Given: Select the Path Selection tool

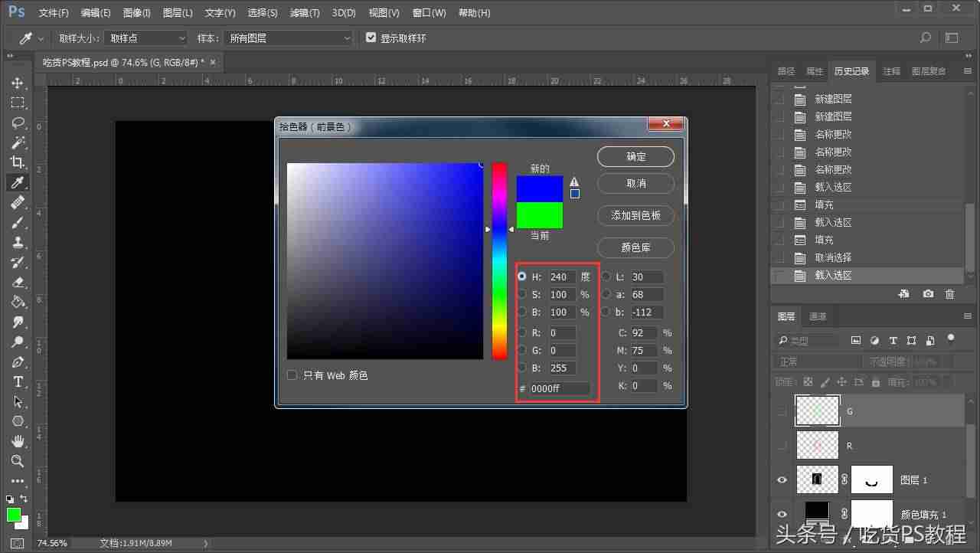Looking at the screenshot, I should click(18, 401).
